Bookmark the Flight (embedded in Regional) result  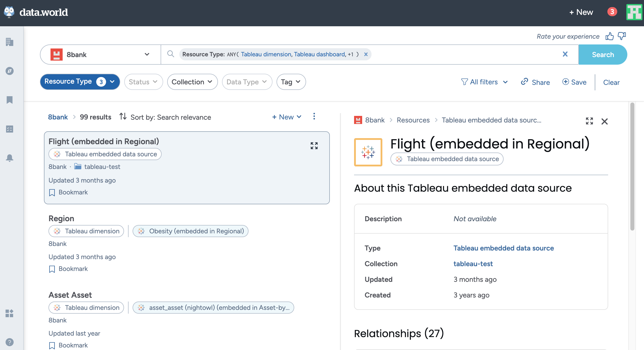point(68,192)
